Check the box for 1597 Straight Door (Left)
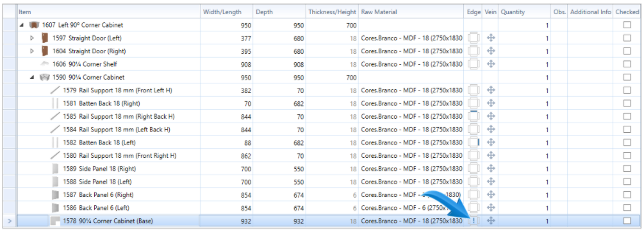644x231 pixels. click(627, 38)
